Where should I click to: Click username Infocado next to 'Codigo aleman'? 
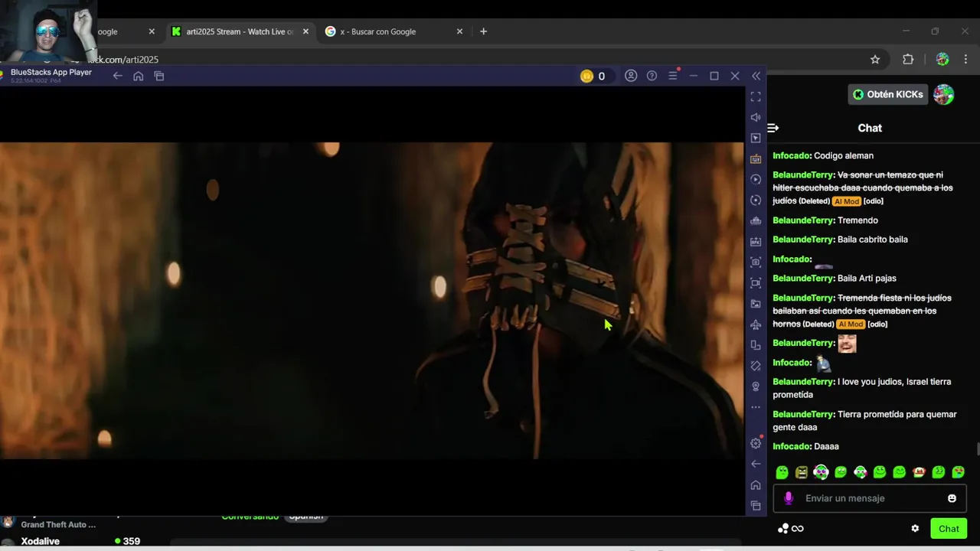point(792,155)
